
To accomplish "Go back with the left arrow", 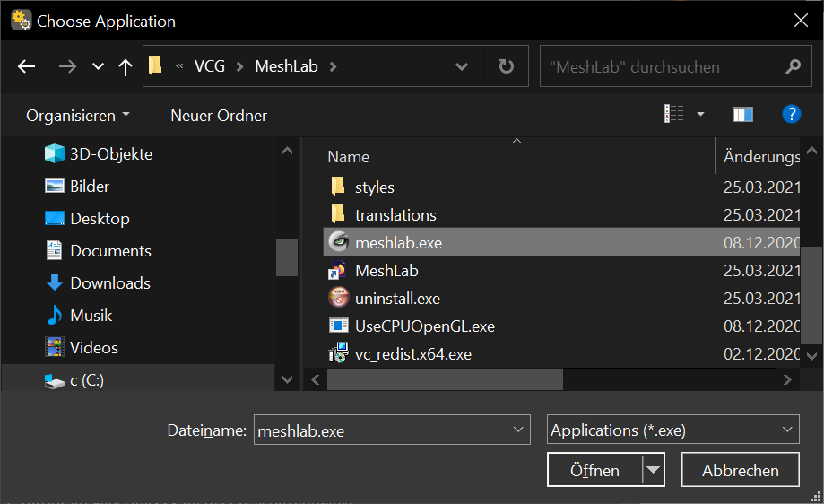I will (26, 66).
